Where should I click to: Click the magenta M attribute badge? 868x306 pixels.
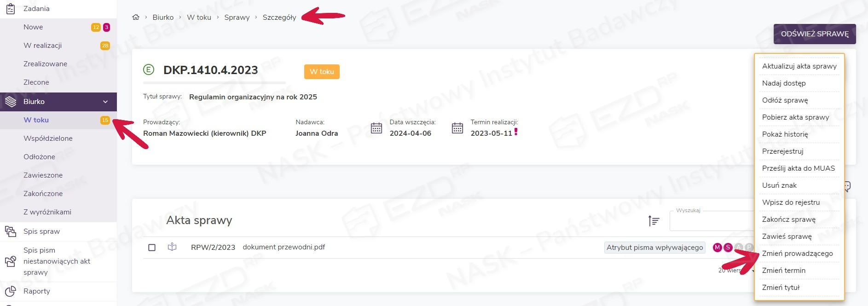pos(717,248)
